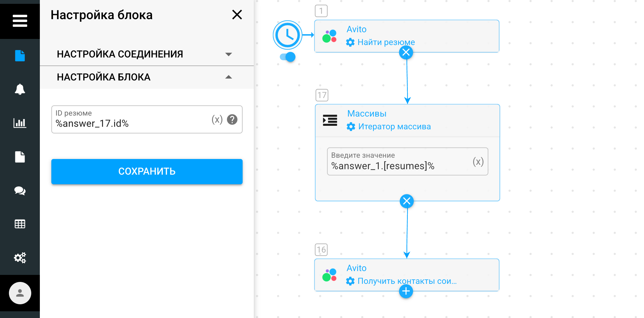Open variable picker in Введите значение field

(x=478, y=162)
